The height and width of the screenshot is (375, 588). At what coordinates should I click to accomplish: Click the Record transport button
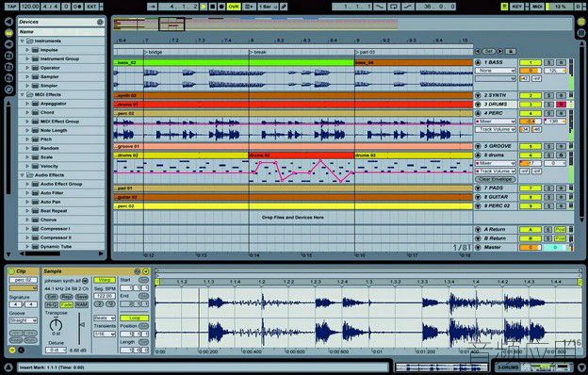pos(221,7)
